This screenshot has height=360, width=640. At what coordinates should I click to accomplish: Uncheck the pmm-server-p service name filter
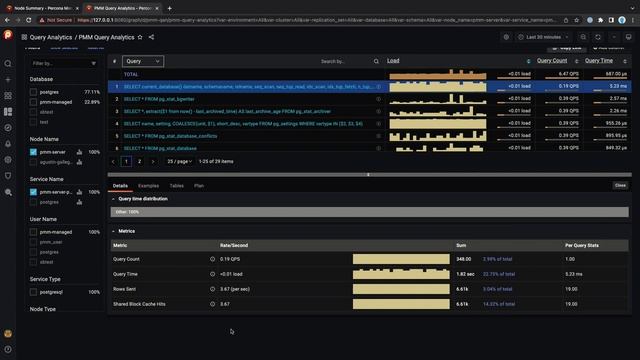(x=33, y=192)
